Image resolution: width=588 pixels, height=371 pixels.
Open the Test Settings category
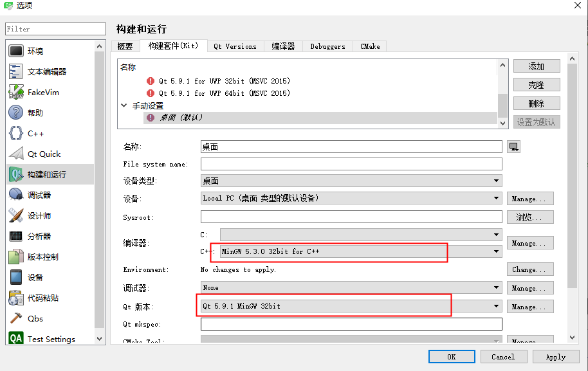(51, 339)
